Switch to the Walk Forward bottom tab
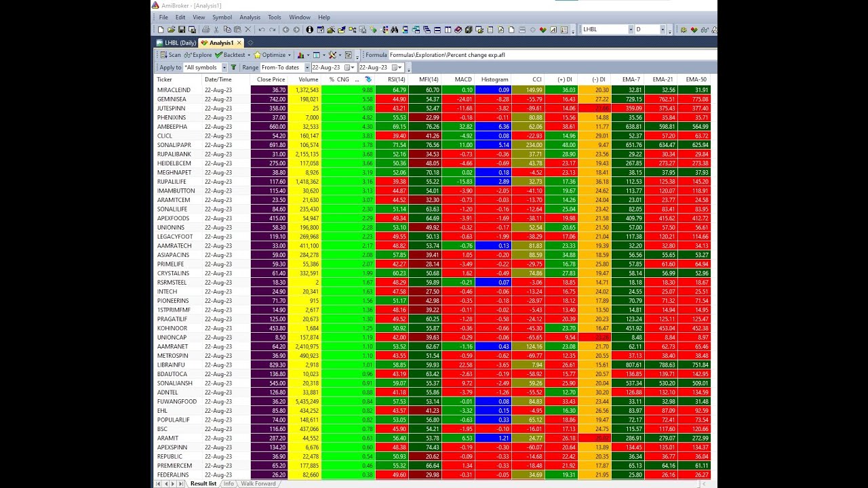This screenshot has width=868, height=488. 258,484
